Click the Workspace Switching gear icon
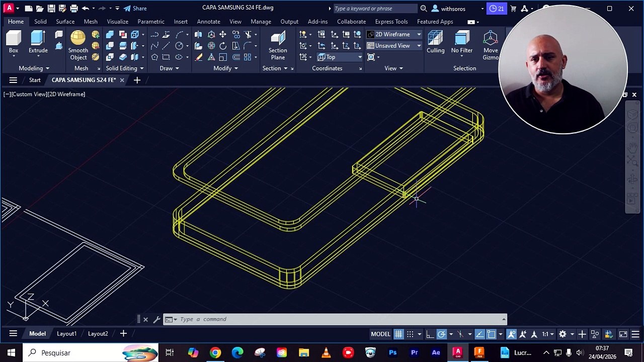This screenshot has width=644, height=362. [x=562, y=334]
